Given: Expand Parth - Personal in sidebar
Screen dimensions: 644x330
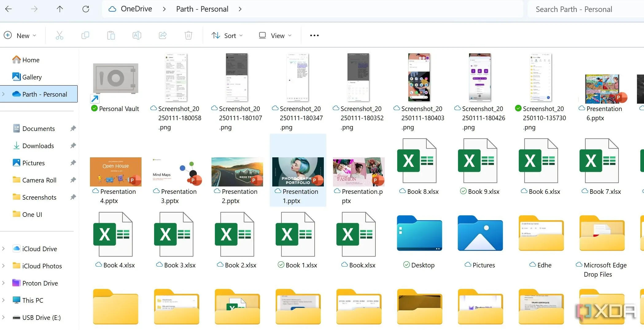Looking at the screenshot, I should point(3,94).
